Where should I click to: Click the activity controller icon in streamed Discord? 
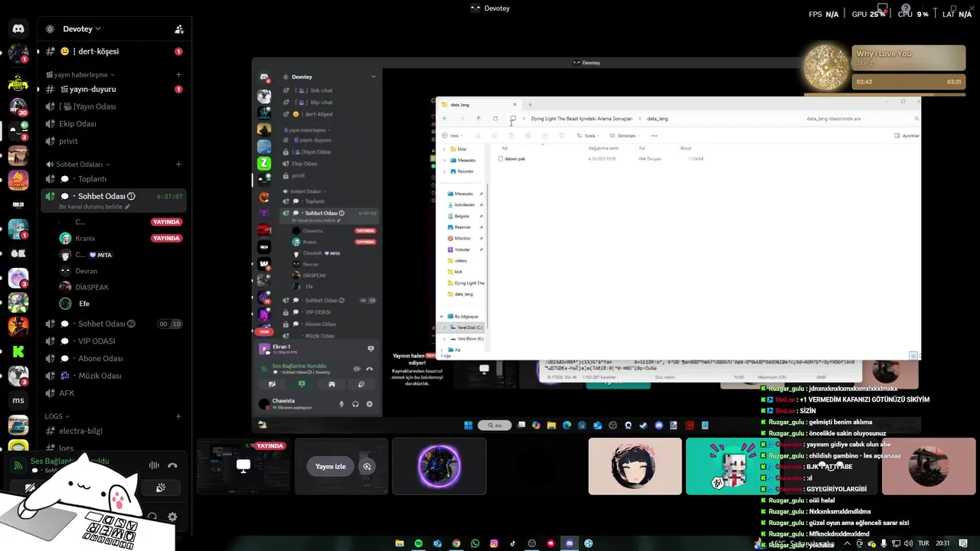tap(332, 384)
